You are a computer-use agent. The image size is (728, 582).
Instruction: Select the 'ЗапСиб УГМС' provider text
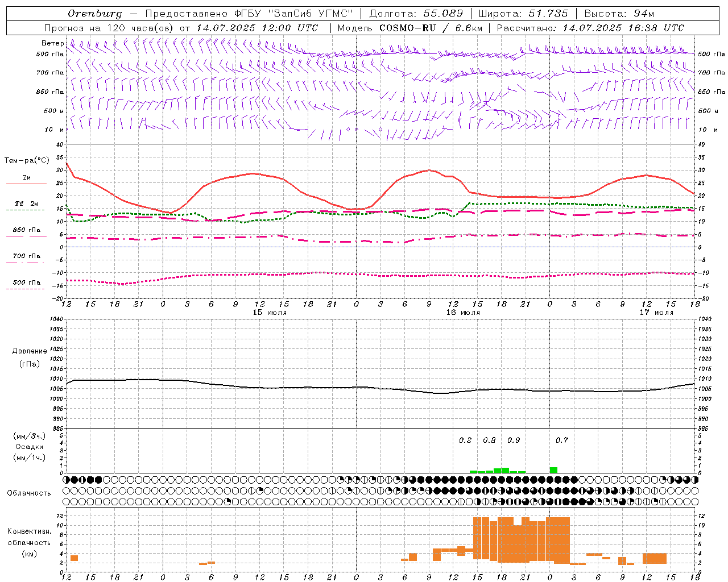311,14
